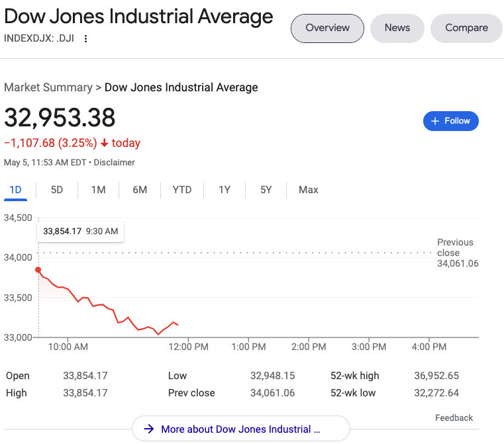
Task: Click the red dot marker at 9:30 AM
Action: tap(38, 270)
